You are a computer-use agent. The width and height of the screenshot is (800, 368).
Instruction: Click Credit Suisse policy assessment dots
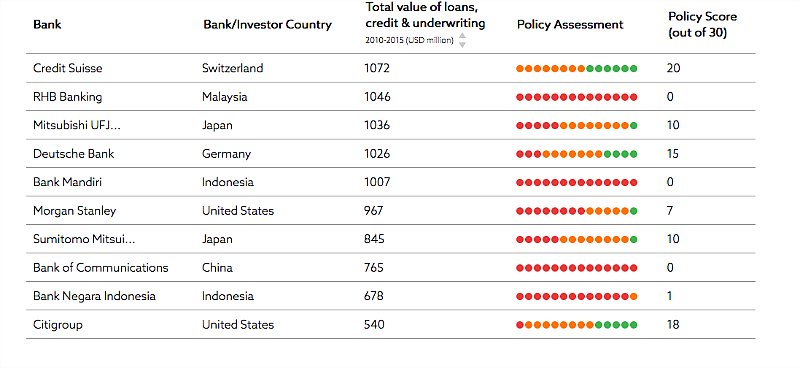577,68
